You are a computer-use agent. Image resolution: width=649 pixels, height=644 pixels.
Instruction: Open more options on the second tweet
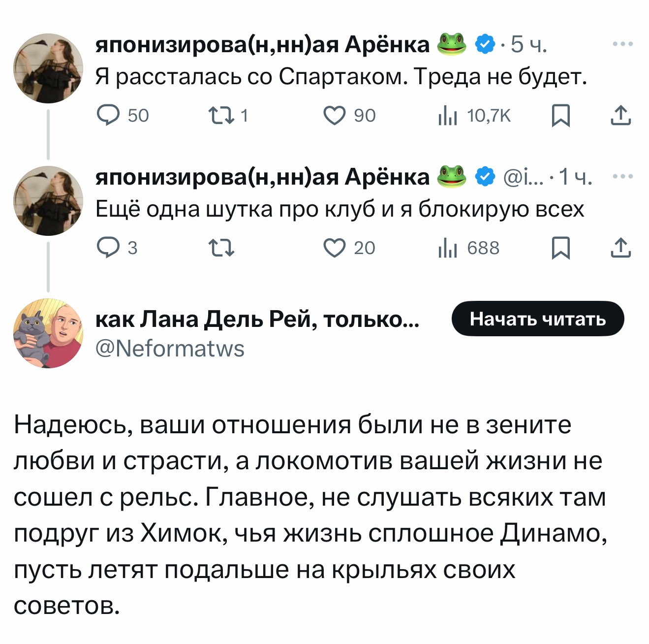pos(623,176)
